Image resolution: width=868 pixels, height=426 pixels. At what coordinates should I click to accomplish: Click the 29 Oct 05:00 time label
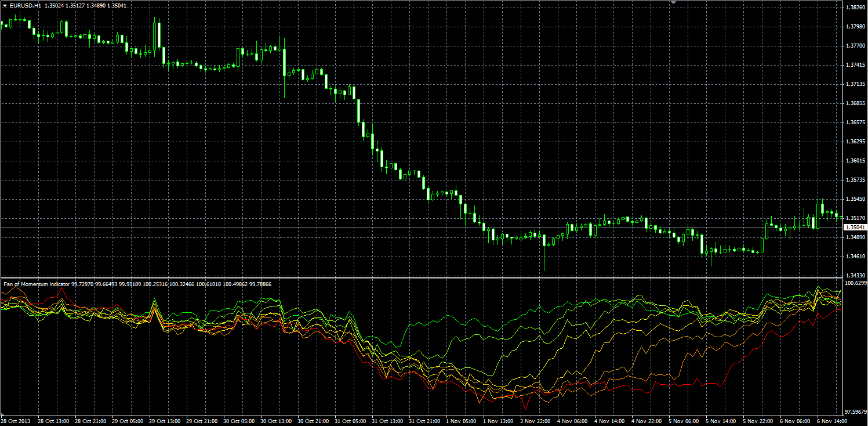pos(128,421)
